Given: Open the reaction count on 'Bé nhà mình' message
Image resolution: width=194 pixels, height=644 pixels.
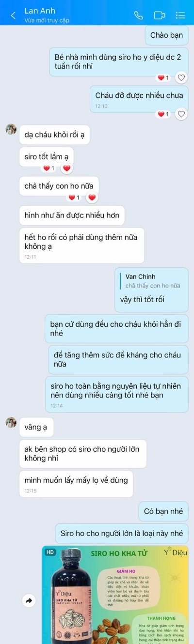Looking at the screenshot, I should tap(163, 77).
